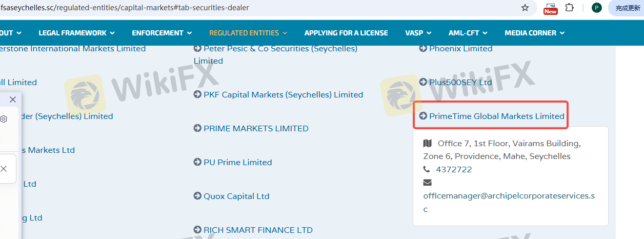Click the Plus500SEY Ltd entry

point(460,82)
